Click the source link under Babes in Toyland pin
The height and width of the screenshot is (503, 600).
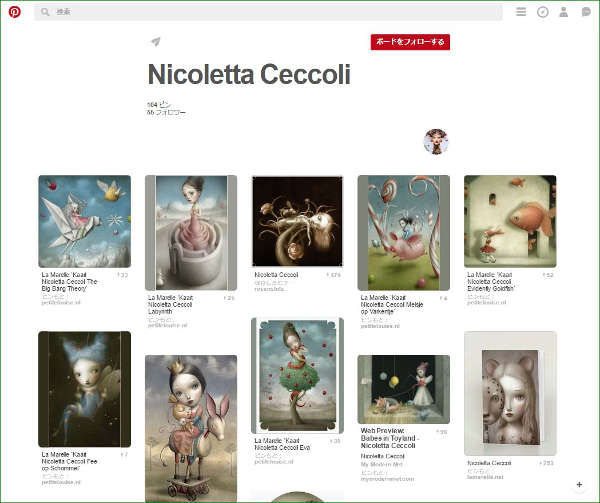coord(387,479)
